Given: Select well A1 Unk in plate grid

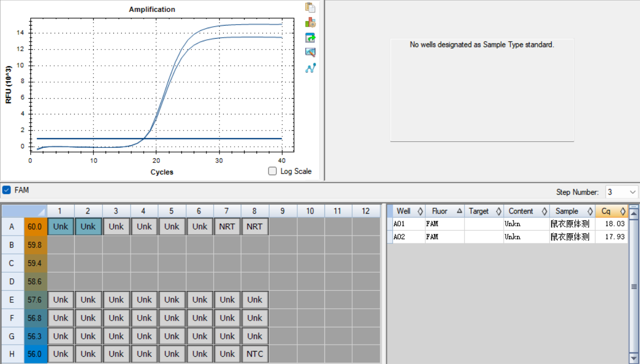Looking at the screenshot, I should click(x=61, y=226).
